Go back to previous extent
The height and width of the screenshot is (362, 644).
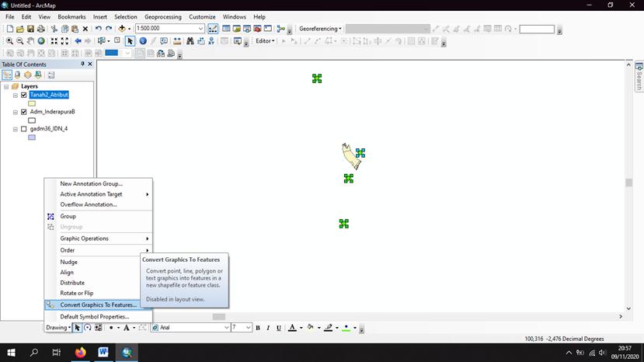click(78, 41)
